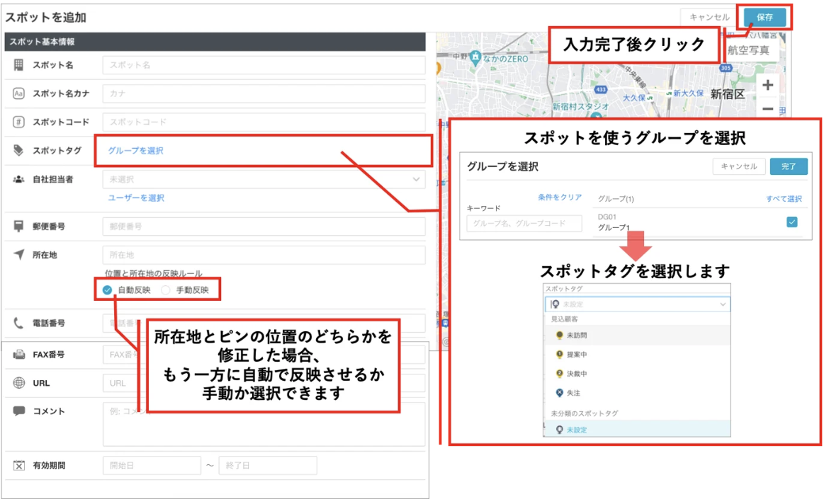Viewport: 829px width, 504px height.
Task: Click the fax machine icon beside FAX番号
Action: [18, 355]
